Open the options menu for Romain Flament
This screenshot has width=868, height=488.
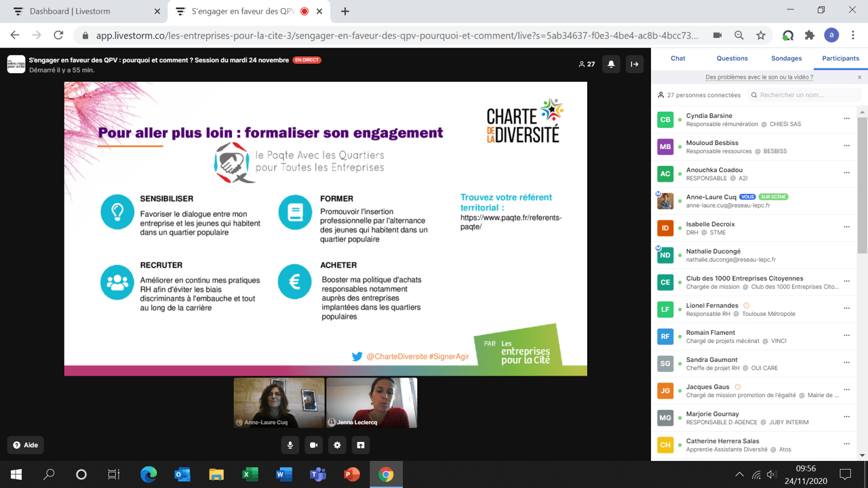click(x=846, y=335)
